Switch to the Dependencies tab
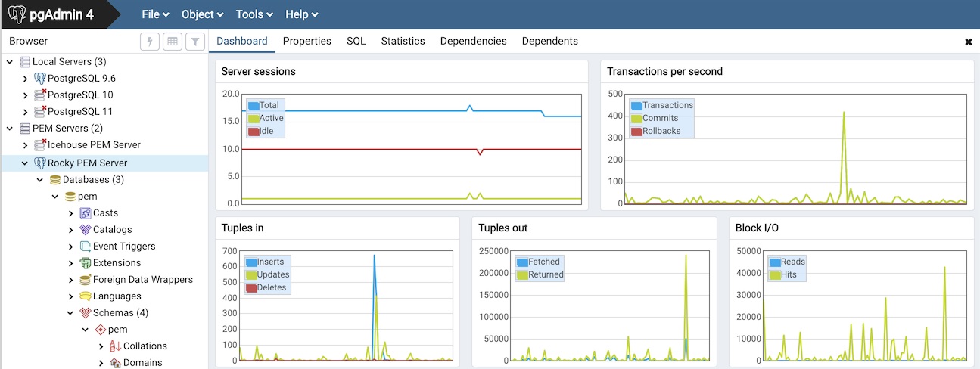 coord(474,42)
